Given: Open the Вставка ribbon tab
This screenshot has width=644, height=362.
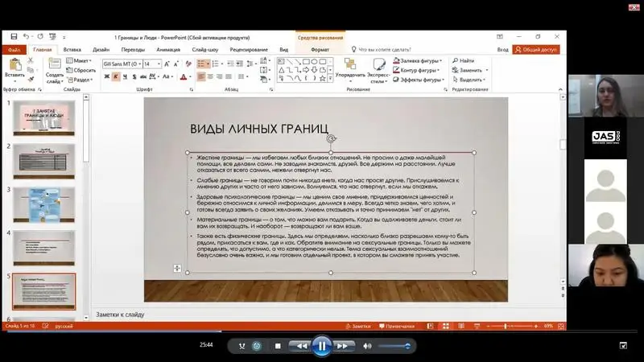Looking at the screenshot, I should click(x=72, y=49).
